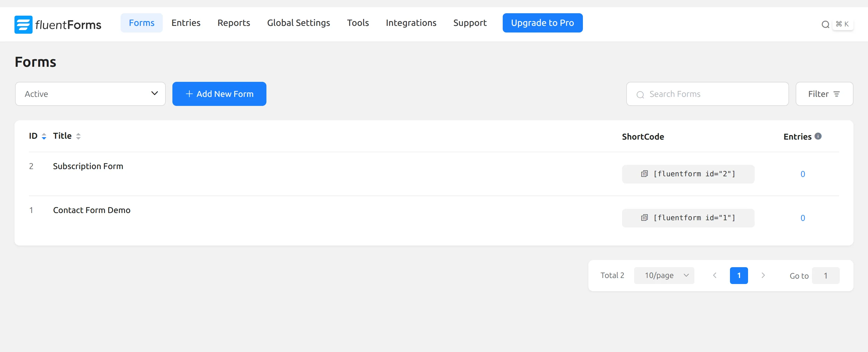Open global search magnifier icon

click(825, 24)
